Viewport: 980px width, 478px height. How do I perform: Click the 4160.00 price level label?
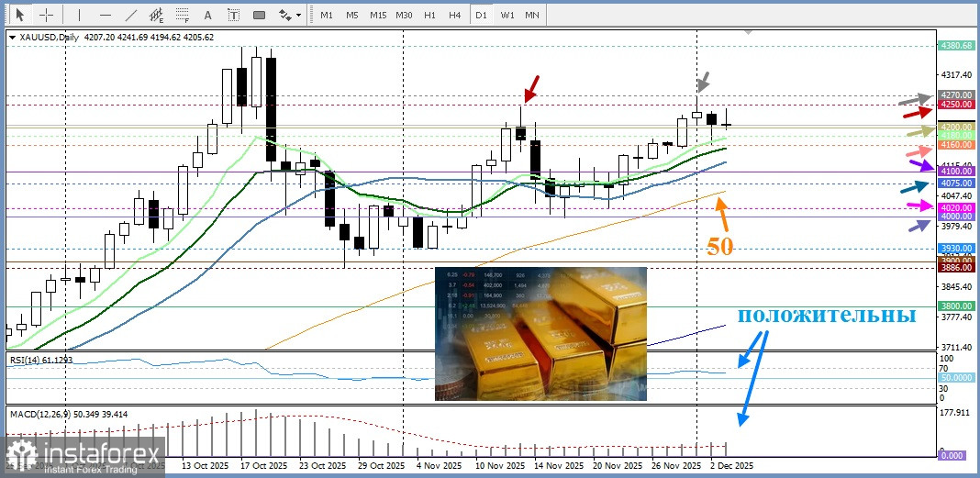(x=955, y=145)
